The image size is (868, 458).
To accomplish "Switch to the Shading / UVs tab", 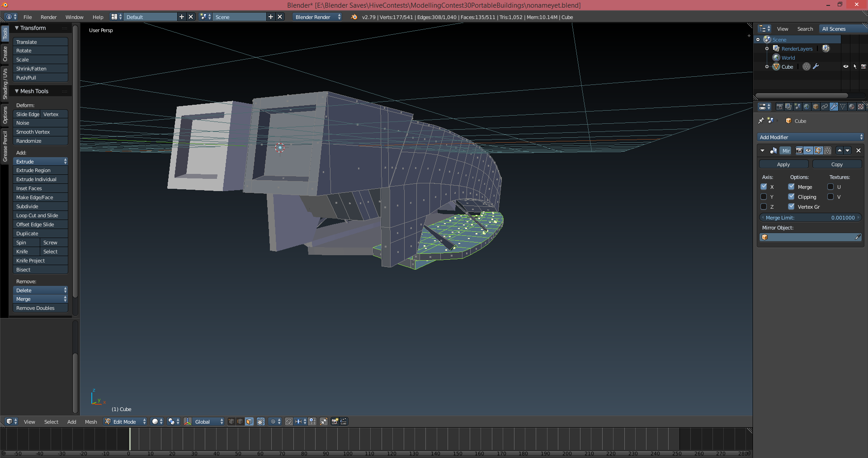I will (5, 84).
